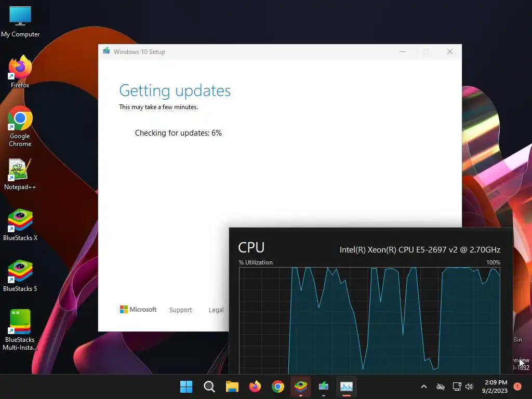
Task: Switch to Windows 10 Setup taskbar icon
Action: (x=324, y=387)
